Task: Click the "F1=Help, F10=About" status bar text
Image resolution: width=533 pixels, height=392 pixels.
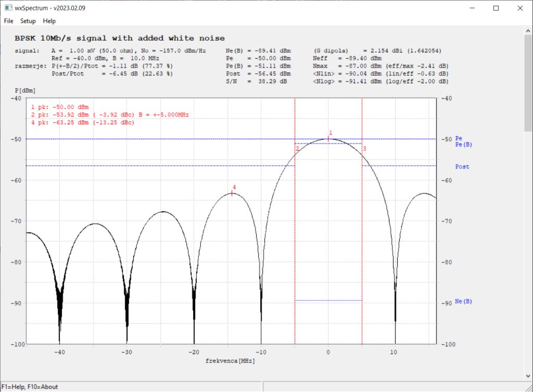Action: [30, 387]
